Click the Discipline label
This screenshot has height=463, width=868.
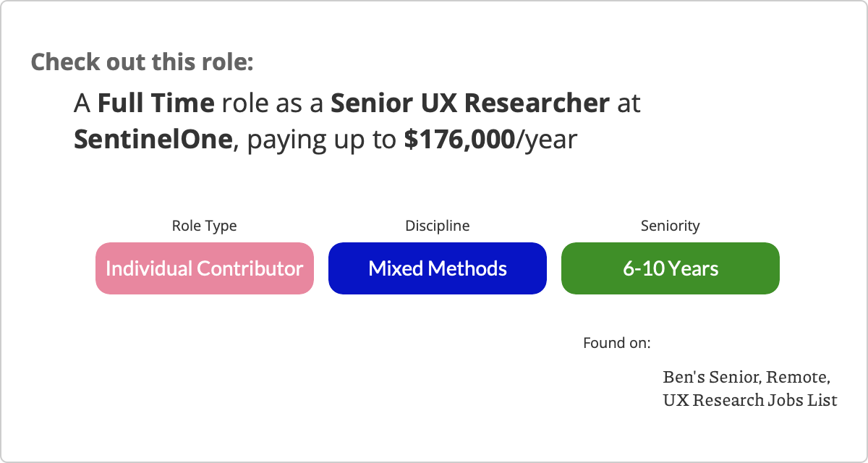pyautogui.click(x=438, y=226)
